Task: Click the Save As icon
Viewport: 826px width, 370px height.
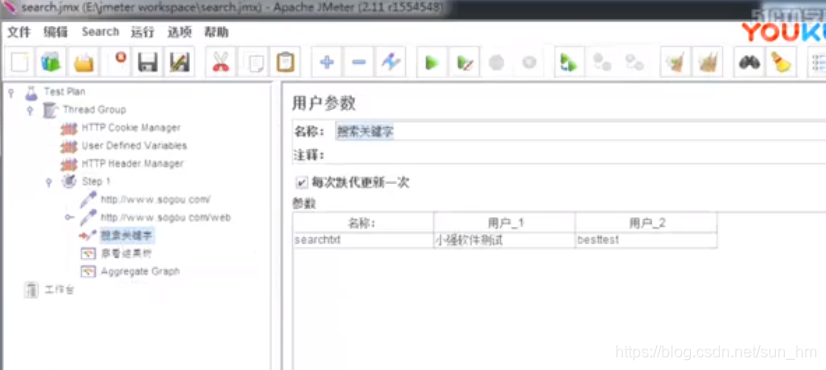Action: click(x=180, y=63)
